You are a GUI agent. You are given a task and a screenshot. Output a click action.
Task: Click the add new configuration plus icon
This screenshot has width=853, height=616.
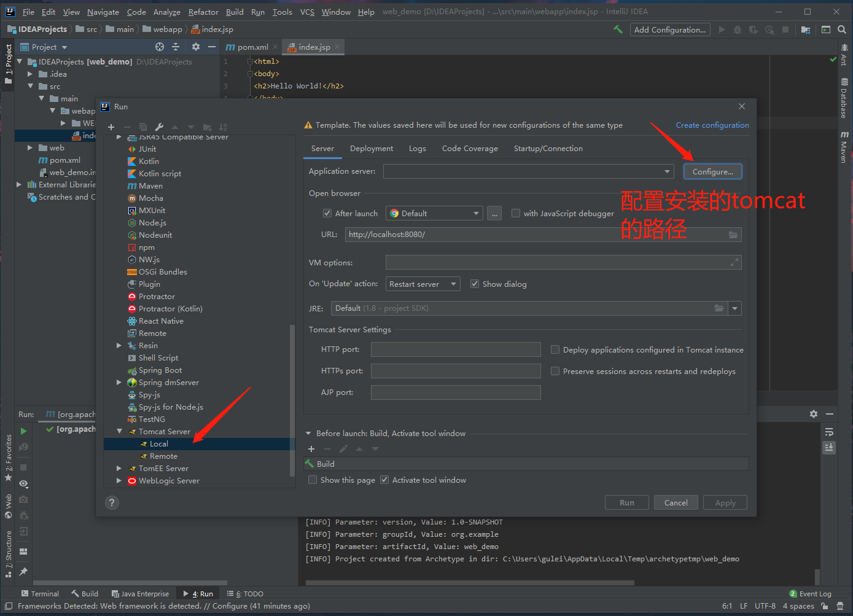coord(111,127)
